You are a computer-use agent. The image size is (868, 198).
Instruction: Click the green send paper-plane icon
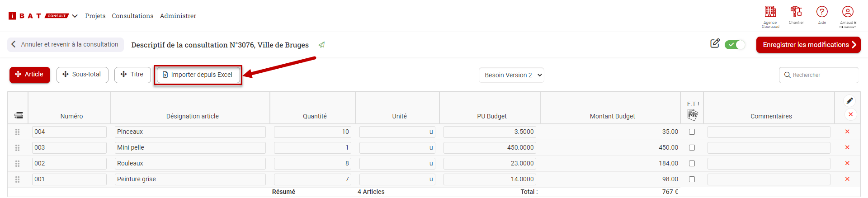click(321, 45)
